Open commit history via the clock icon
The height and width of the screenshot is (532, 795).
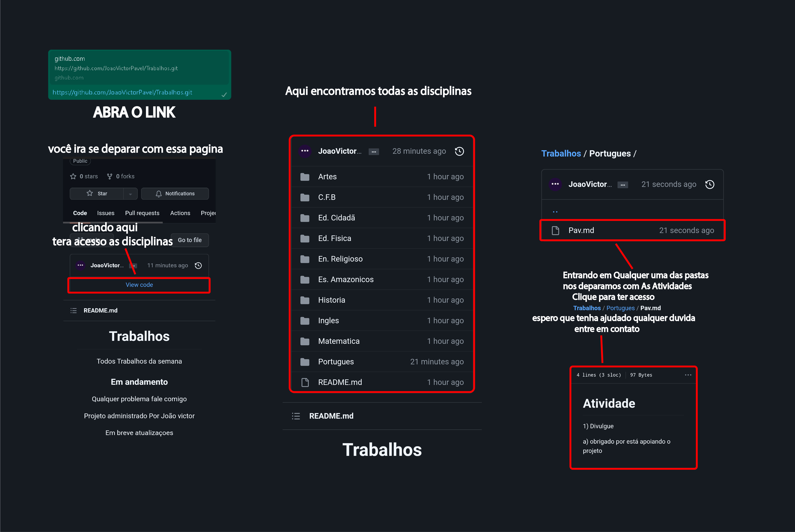pos(460,151)
